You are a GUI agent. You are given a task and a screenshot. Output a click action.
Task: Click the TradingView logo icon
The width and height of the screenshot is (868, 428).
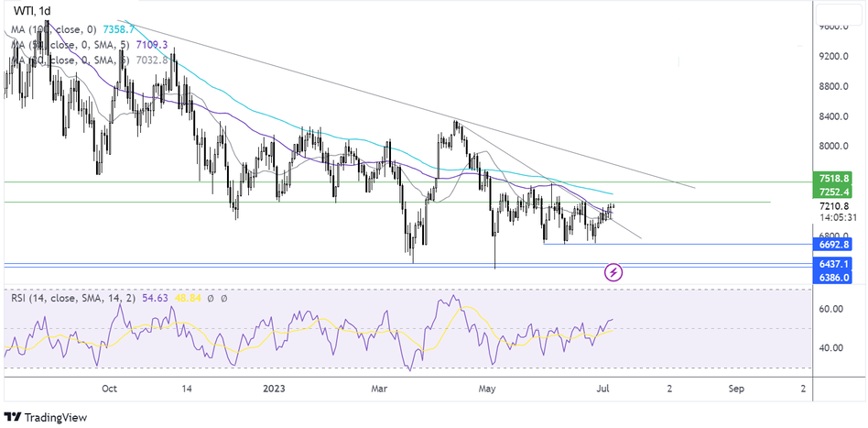(x=13, y=415)
